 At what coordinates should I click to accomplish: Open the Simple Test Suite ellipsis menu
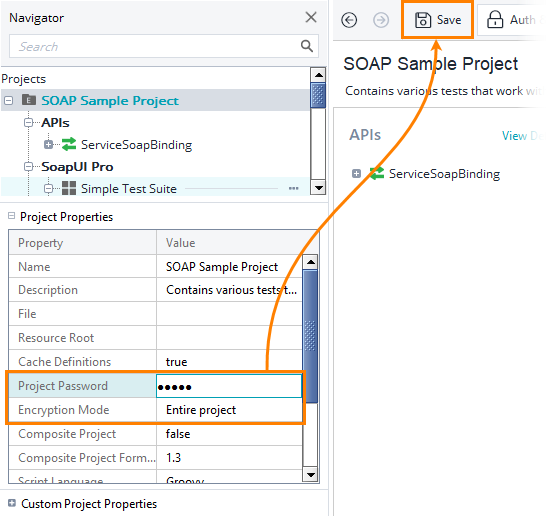294,188
